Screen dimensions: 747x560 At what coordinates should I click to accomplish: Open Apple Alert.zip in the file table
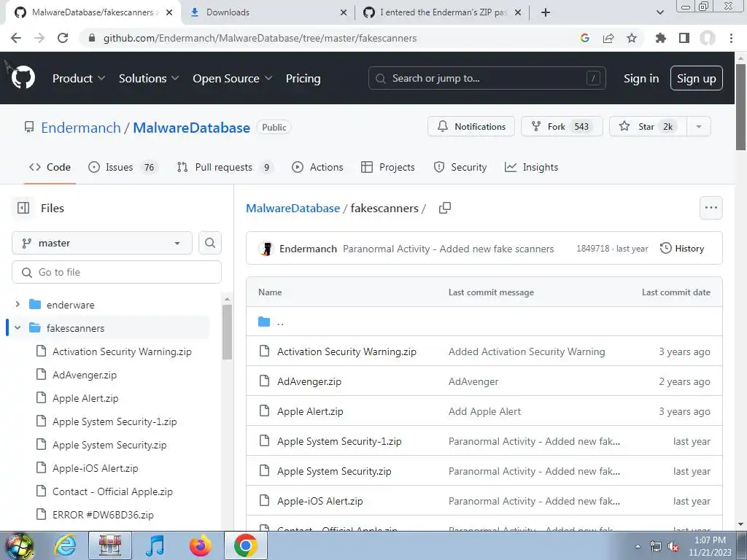(x=310, y=411)
